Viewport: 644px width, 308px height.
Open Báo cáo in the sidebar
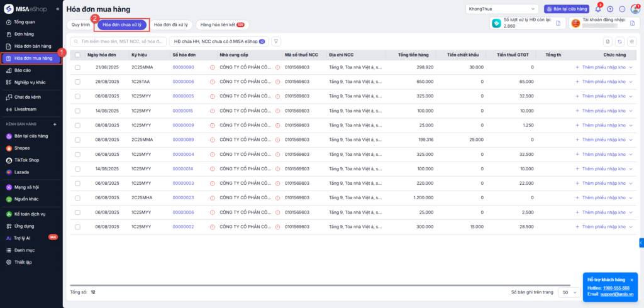coord(23,70)
